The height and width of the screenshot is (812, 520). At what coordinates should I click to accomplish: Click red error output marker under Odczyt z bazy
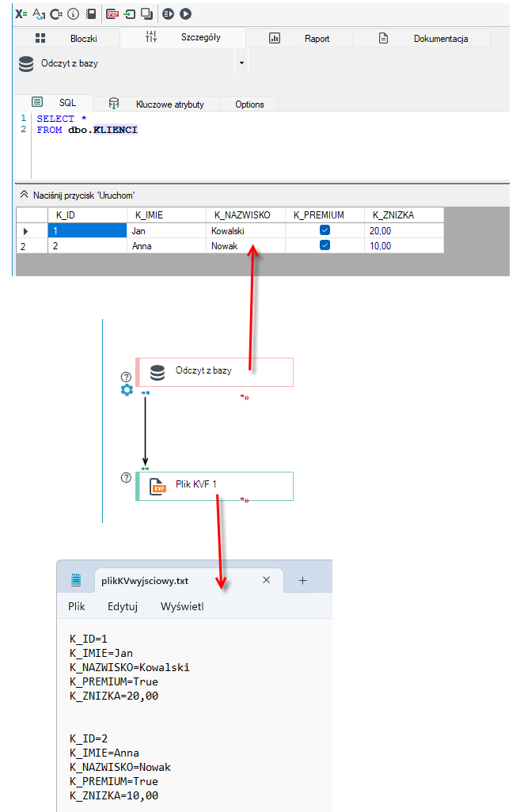(245, 397)
